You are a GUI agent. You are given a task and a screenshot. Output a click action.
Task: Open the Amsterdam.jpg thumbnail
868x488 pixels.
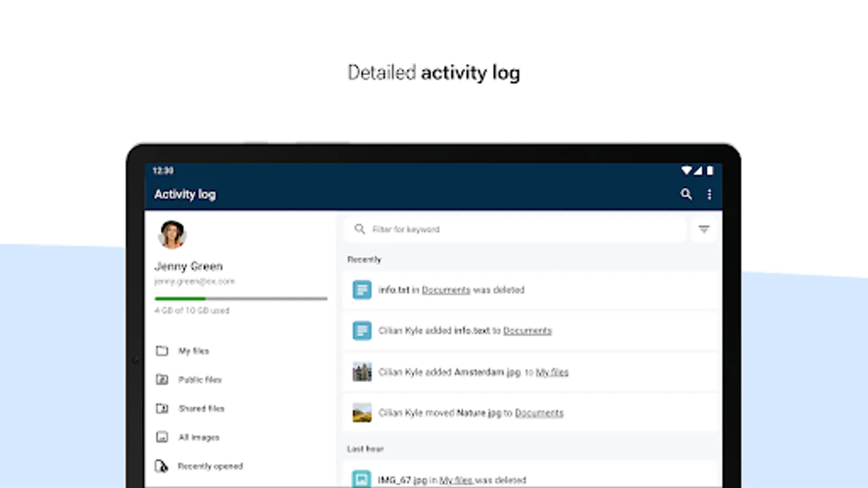click(x=362, y=372)
